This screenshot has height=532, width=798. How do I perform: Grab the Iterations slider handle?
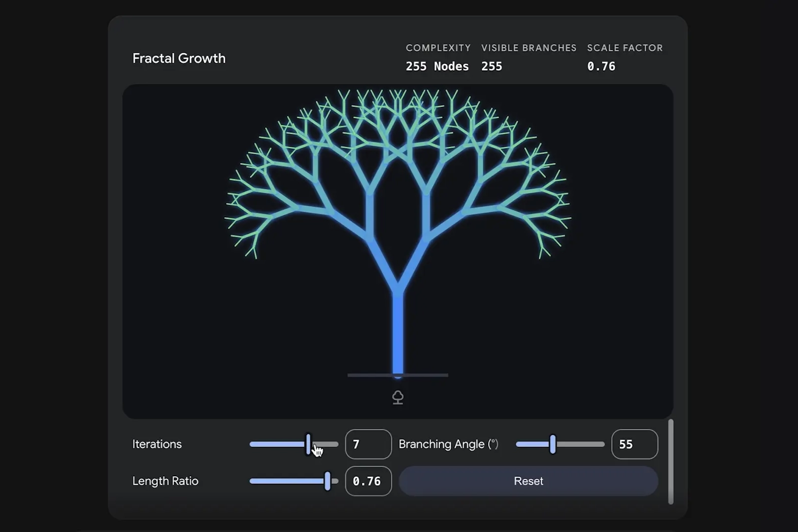point(308,444)
